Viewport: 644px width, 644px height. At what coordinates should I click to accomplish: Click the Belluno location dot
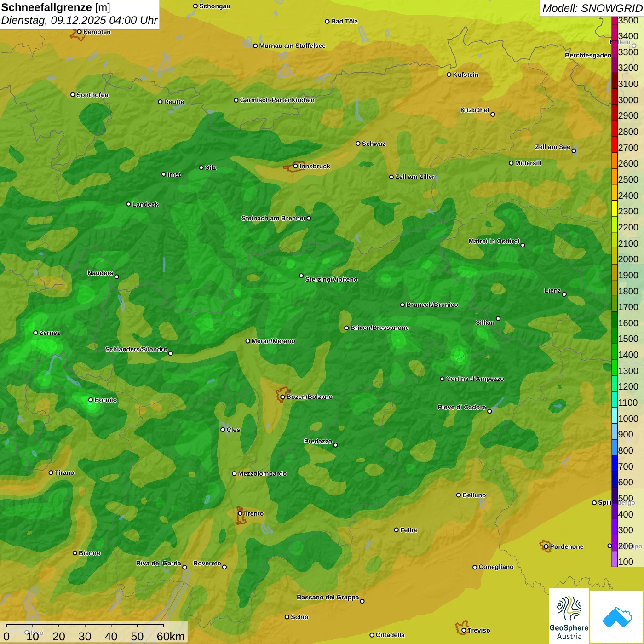(x=459, y=495)
